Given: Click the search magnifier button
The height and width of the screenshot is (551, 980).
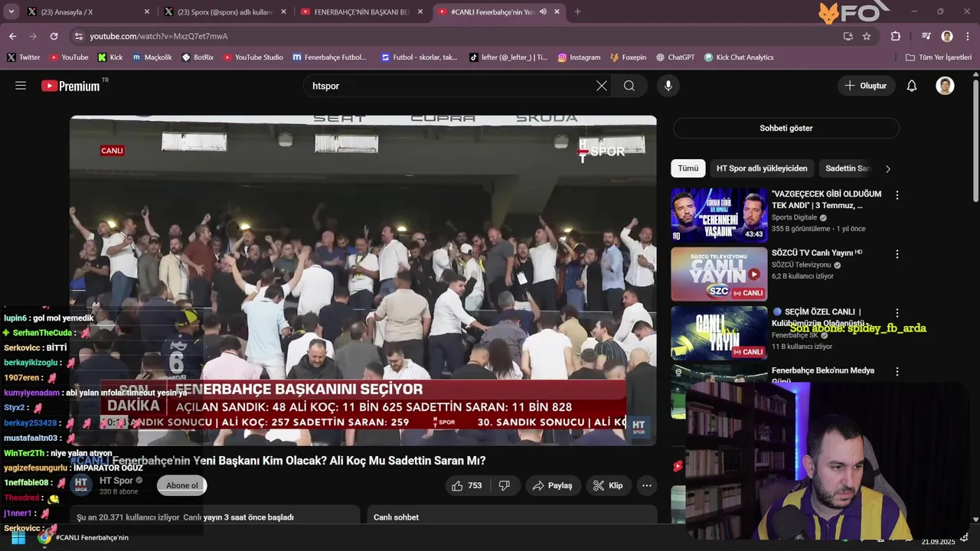Looking at the screenshot, I should 629,86.
